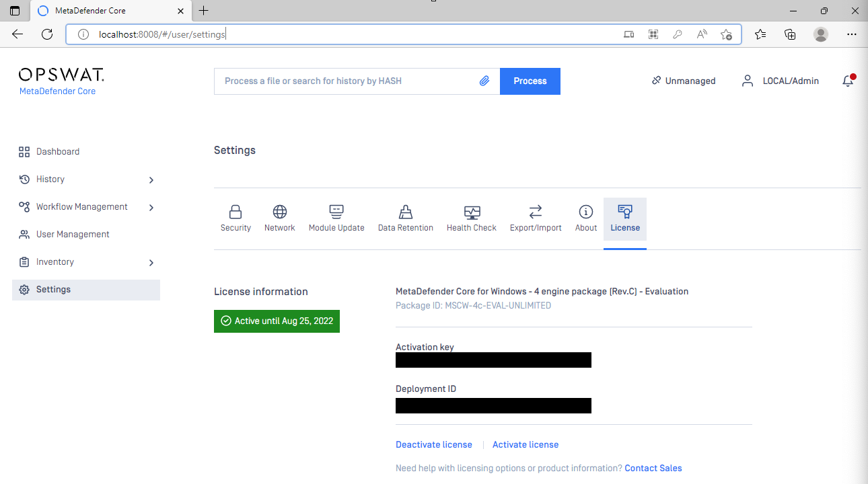The height and width of the screenshot is (484, 868).
Task: Expand the Inventory submenu chevron
Action: (x=151, y=263)
